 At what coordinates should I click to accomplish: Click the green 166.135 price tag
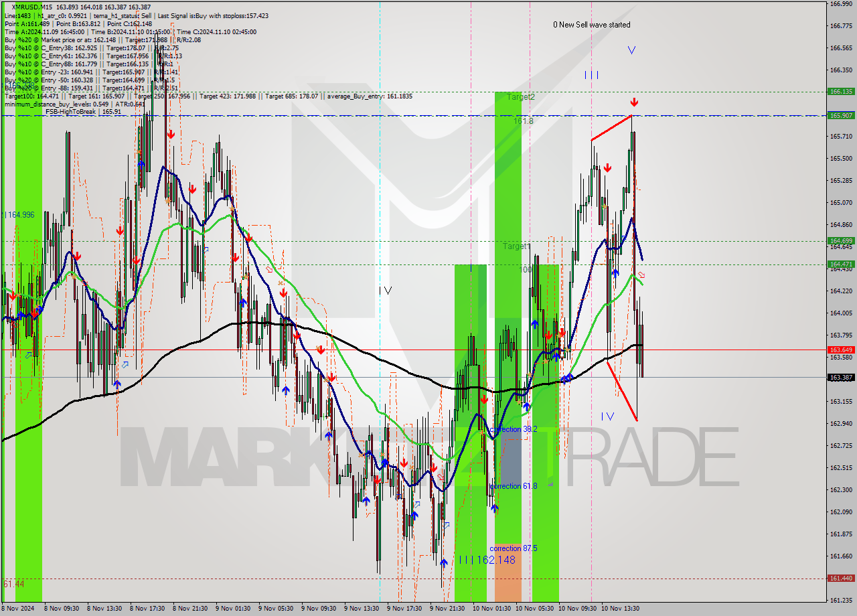tap(841, 92)
